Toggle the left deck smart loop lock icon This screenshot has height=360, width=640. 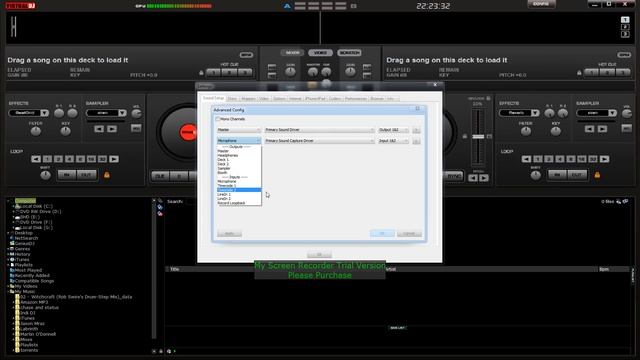click(107, 175)
